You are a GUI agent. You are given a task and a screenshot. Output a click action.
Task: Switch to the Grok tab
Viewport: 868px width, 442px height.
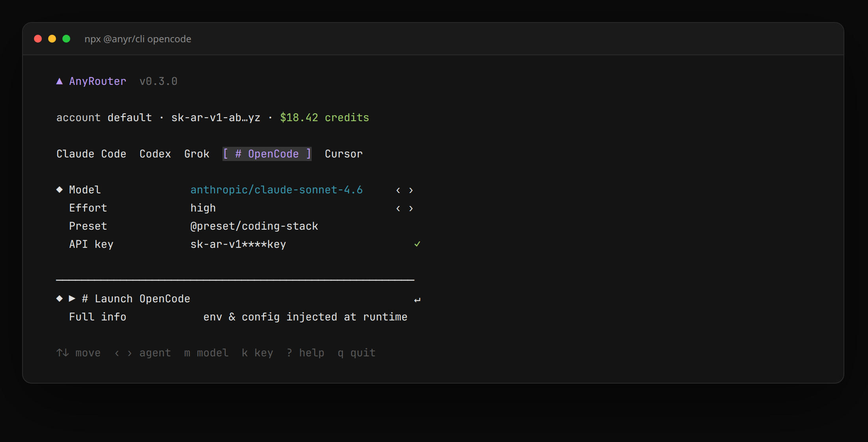point(197,154)
